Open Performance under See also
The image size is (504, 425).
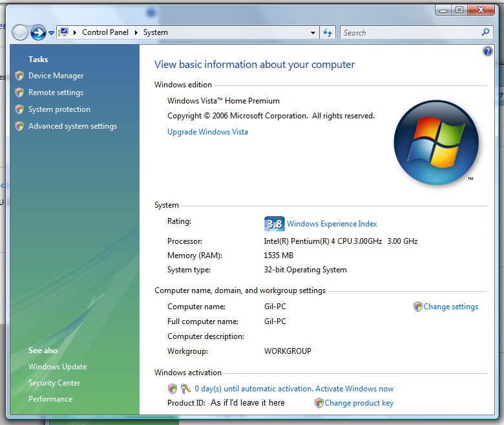point(50,399)
